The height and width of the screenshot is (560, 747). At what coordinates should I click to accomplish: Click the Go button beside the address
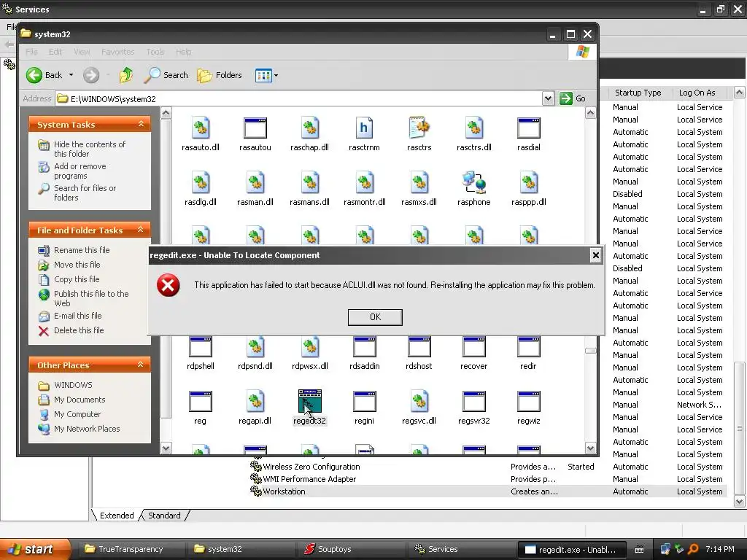[x=573, y=98]
